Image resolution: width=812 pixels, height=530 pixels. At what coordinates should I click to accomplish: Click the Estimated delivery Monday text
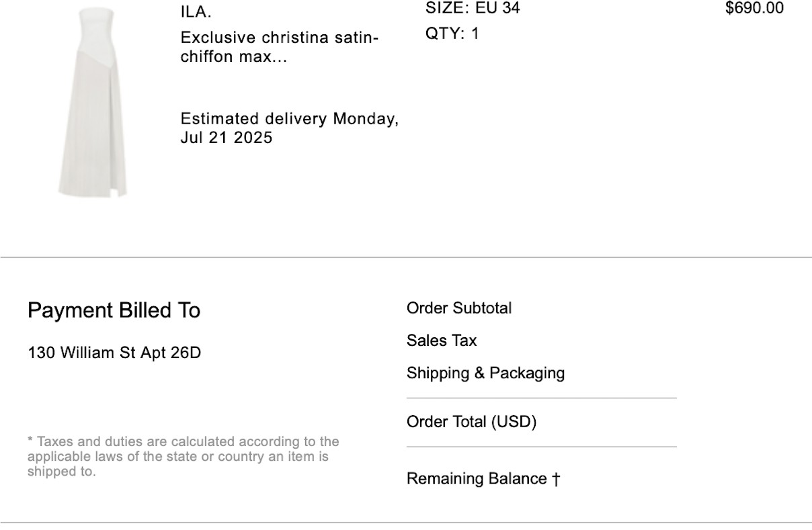tap(289, 120)
